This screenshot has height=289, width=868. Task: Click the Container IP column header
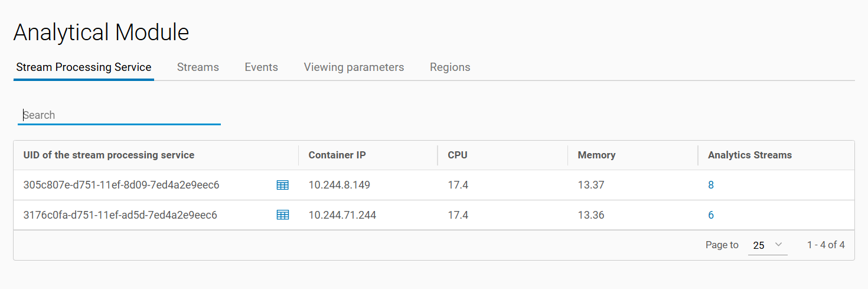337,155
